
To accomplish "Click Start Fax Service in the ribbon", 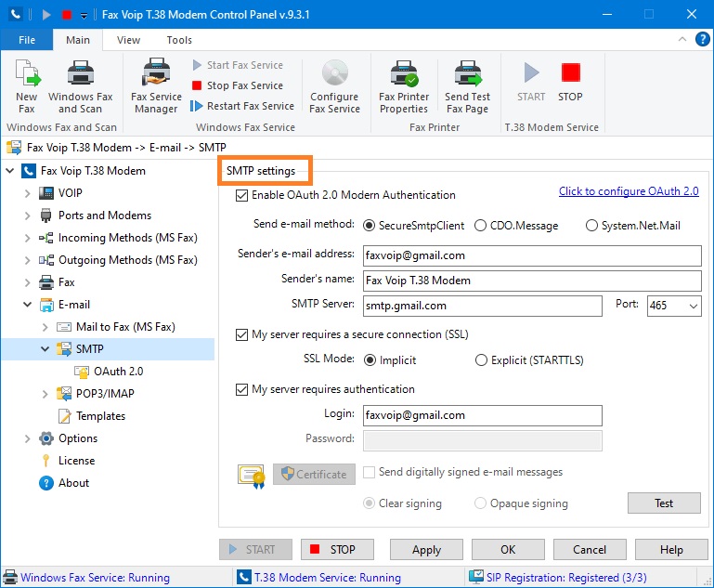I will (238, 65).
